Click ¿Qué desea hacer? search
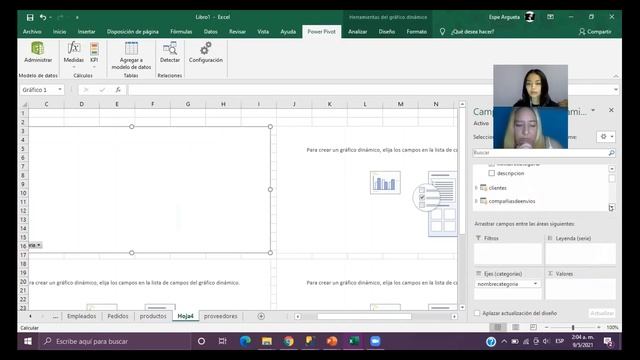The image size is (640, 360). (x=473, y=31)
